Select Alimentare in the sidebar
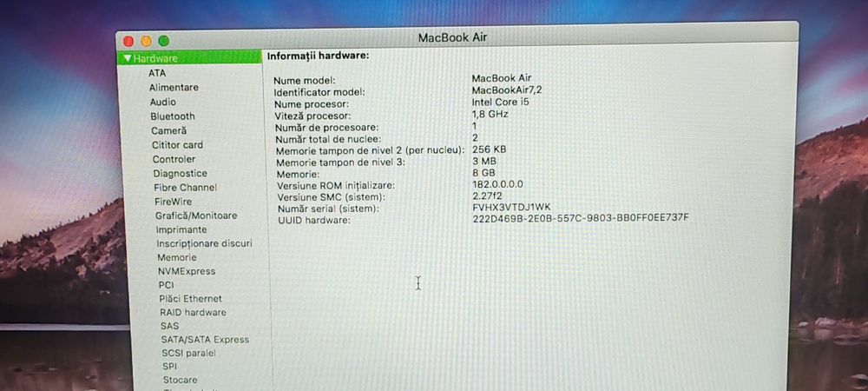 coord(174,88)
